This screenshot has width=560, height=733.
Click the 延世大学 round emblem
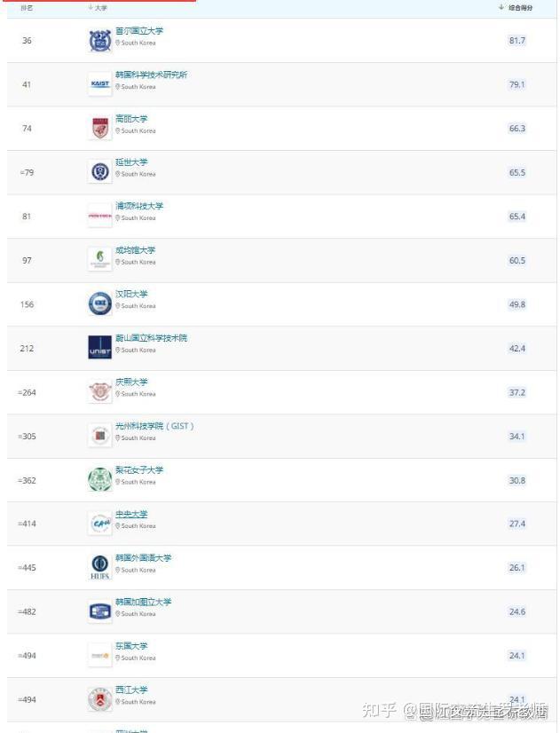[99, 172]
